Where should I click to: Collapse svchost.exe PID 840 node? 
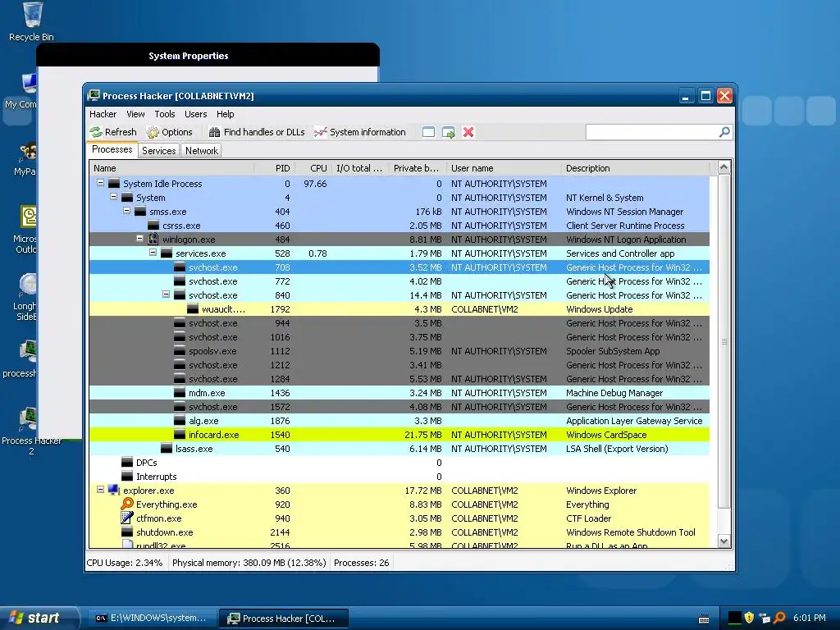click(x=166, y=294)
